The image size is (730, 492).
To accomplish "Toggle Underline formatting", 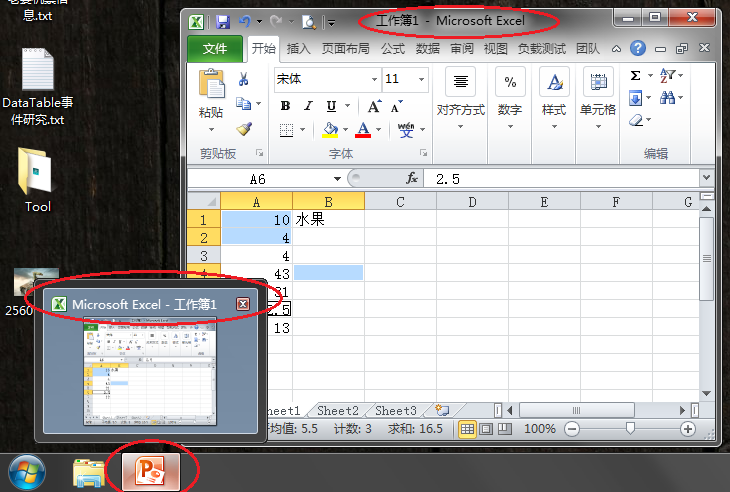I will [331, 106].
